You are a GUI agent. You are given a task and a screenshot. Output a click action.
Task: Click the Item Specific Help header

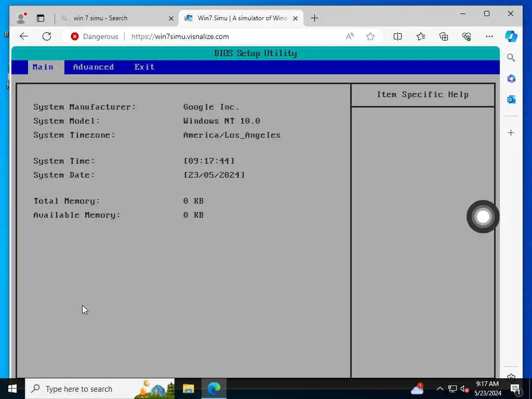point(422,95)
